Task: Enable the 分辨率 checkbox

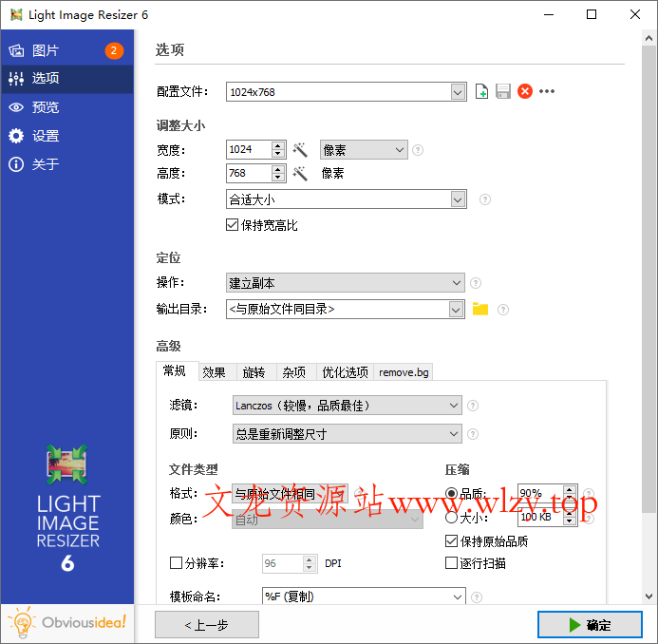Action: tap(176, 562)
